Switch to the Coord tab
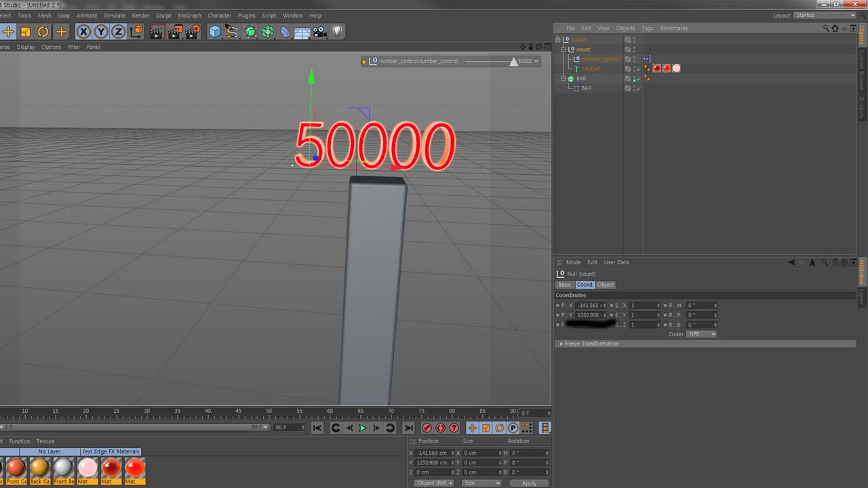The image size is (868, 488). [x=585, y=285]
